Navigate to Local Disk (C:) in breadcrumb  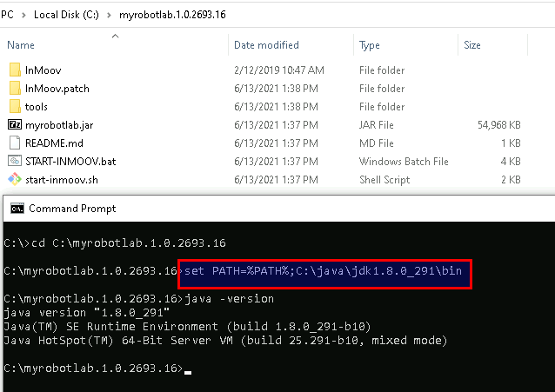tap(66, 15)
